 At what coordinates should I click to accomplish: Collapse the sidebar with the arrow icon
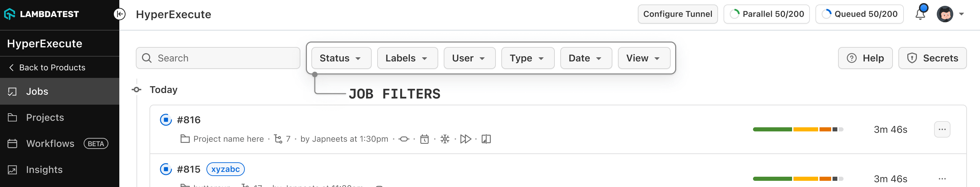click(x=119, y=14)
